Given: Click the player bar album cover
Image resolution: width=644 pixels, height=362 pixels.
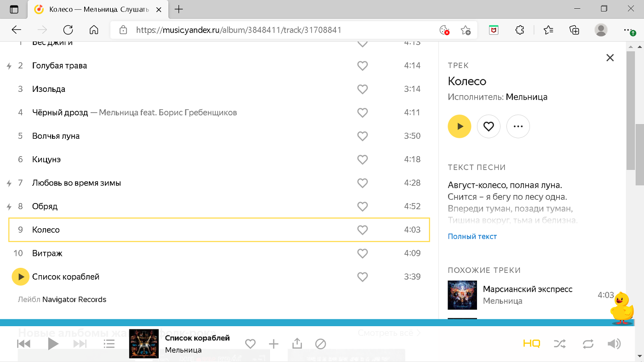Looking at the screenshot, I should [144, 344].
